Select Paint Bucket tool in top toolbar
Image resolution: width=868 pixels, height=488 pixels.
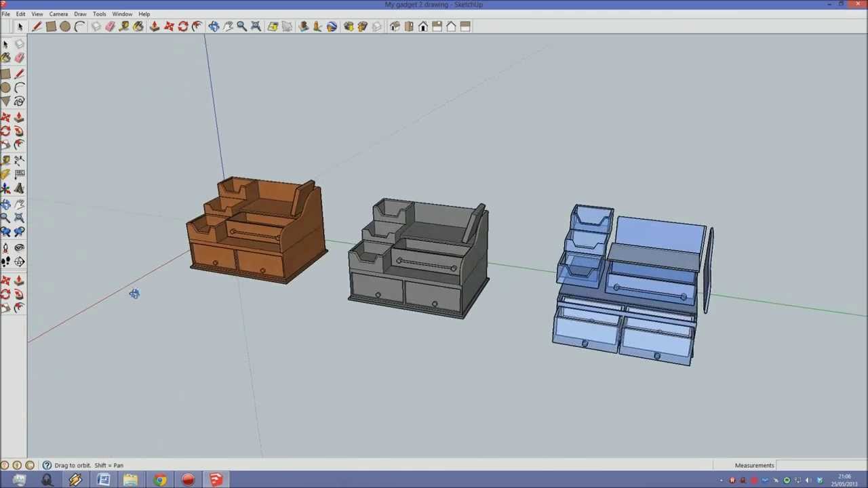coord(138,26)
